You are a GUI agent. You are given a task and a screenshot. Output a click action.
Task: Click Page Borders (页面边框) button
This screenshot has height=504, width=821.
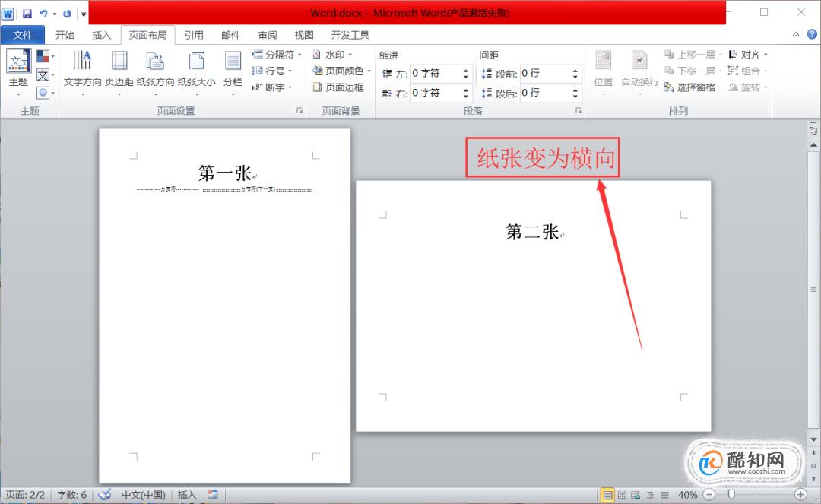click(x=338, y=87)
